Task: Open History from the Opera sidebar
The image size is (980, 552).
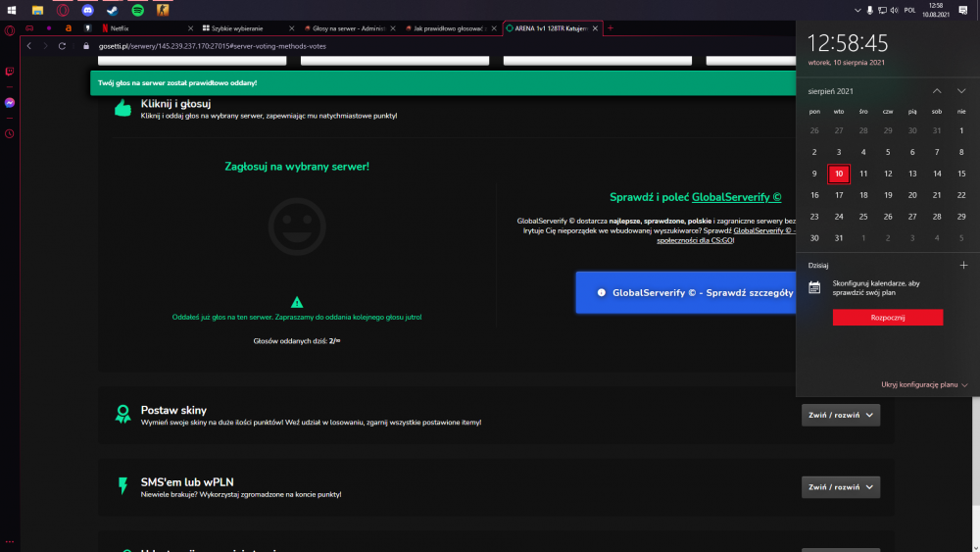Action: pos(10,133)
